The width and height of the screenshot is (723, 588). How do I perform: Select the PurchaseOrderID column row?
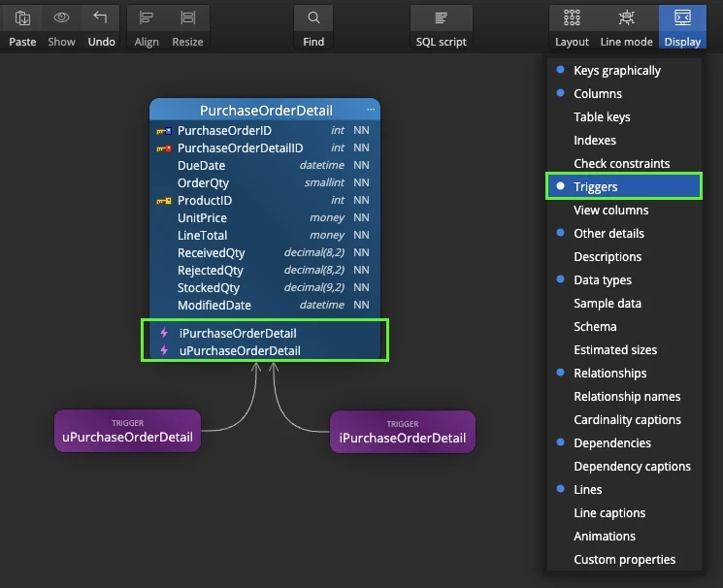[265, 131]
